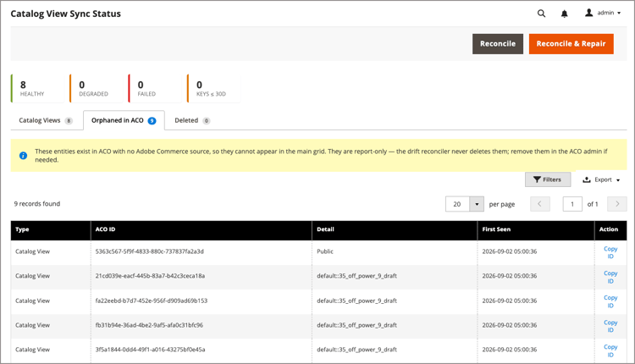Open the Export dropdown

(601, 179)
